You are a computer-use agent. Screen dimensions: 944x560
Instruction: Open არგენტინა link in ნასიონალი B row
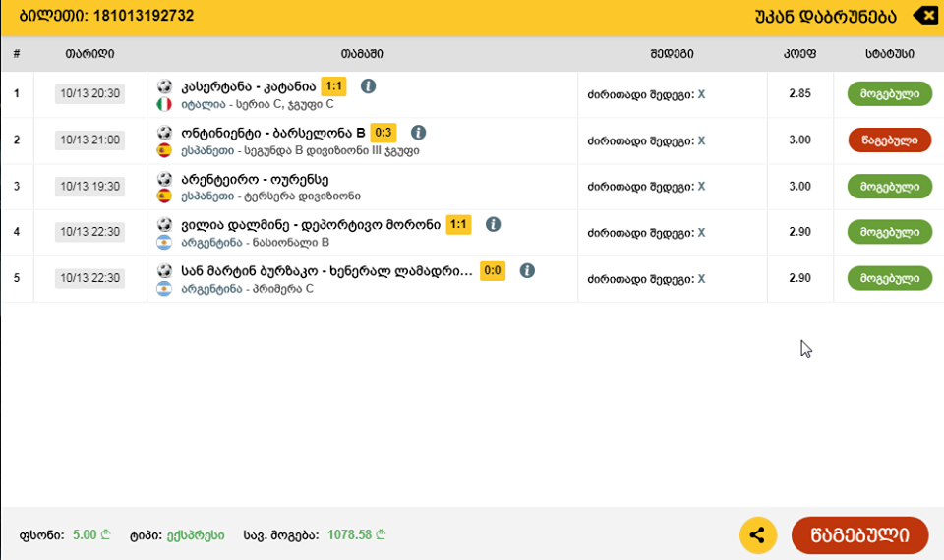click(x=211, y=243)
